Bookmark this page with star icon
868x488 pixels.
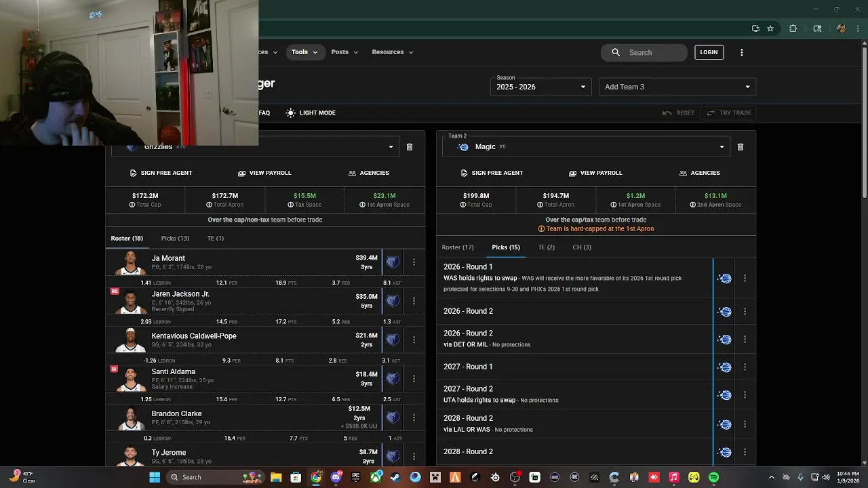click(770, 28)
